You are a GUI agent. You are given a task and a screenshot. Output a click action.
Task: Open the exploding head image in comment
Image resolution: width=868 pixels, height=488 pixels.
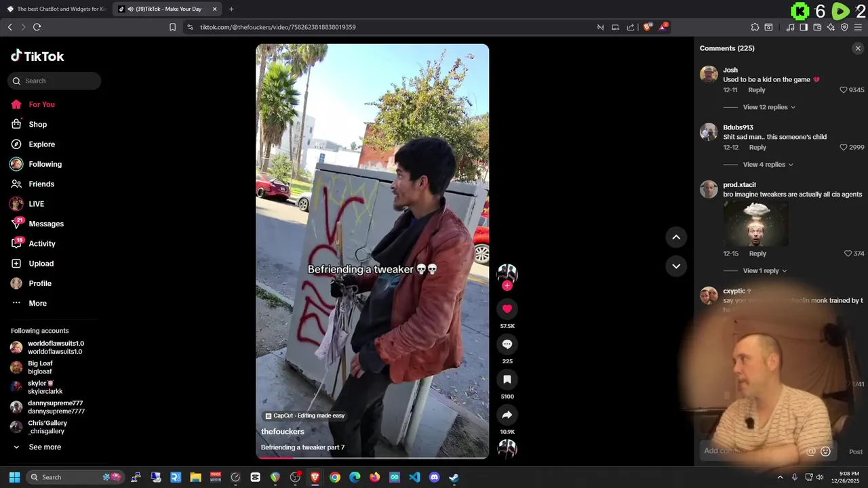[755, 224]
